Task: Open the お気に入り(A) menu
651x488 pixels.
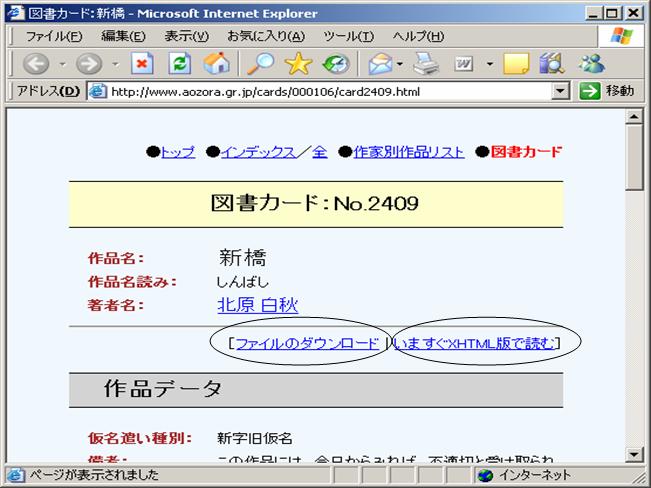Action: pos(265,36)
